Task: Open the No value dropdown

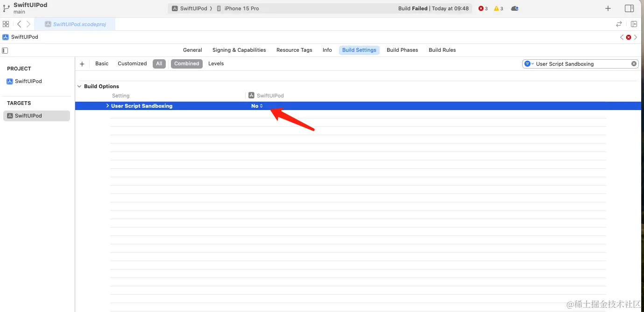Action: click(257, 106)
